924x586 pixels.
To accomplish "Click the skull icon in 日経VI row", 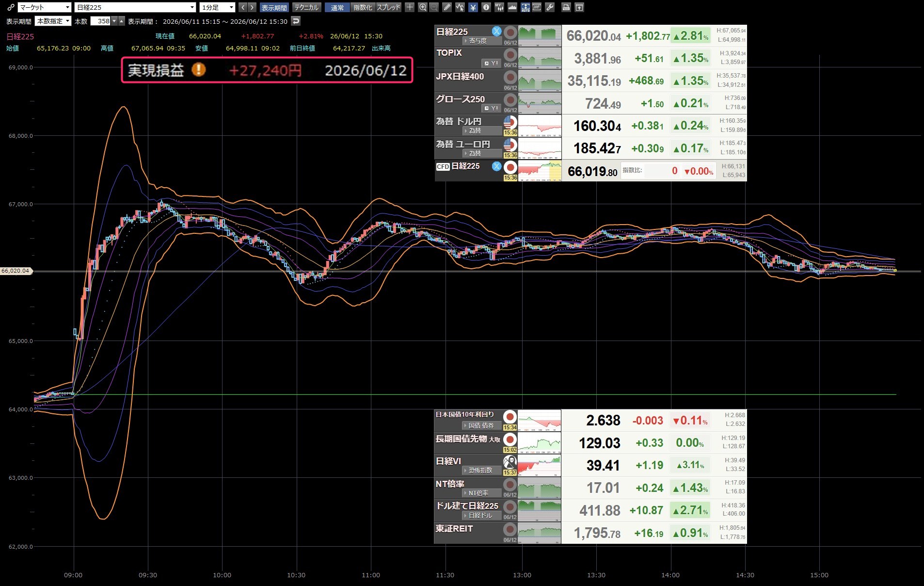I will click(510, 462).
